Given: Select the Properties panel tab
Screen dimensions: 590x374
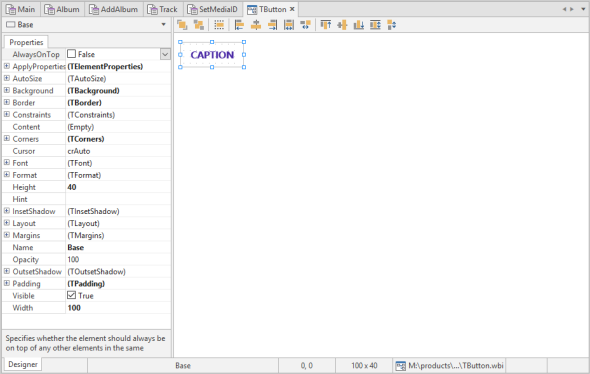Looking at the screenshot, I should click(x=26, y=42).
